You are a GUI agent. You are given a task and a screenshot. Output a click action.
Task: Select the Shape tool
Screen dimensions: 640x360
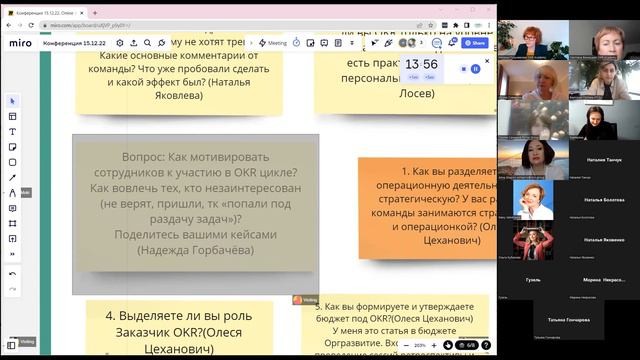click(12, 162)
